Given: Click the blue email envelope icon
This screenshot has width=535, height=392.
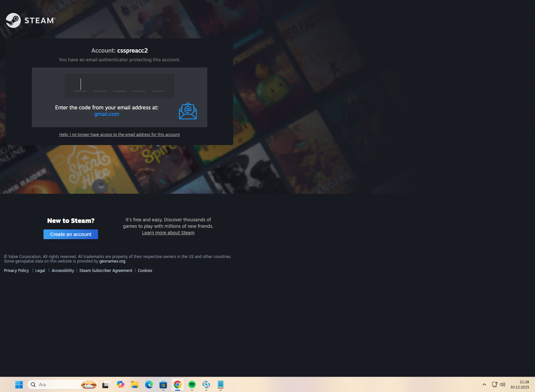Looking at the screenshot, I should [x=188, y=111].
